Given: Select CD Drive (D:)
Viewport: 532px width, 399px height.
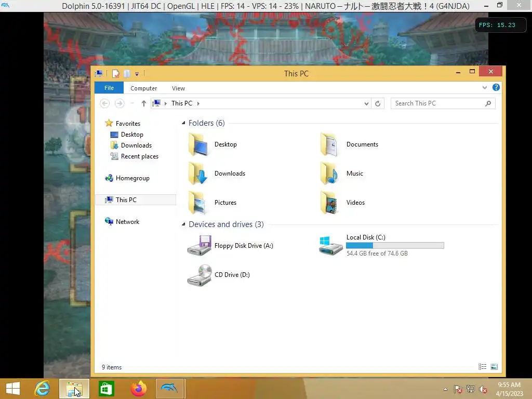Looking at the screenshot, I should coord(219,275).
